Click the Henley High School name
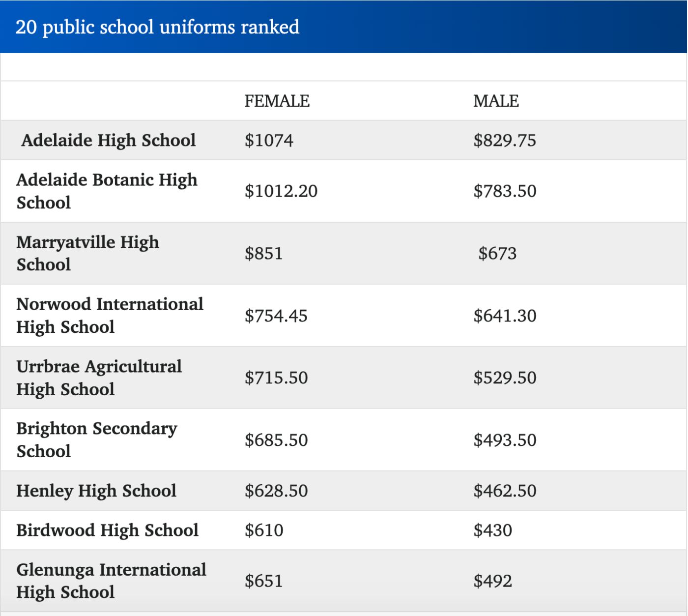The width and height of the screenshot is (688, 616). 96,491
